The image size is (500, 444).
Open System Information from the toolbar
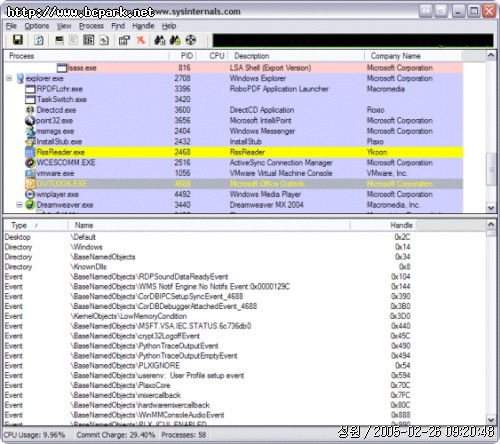click(59, 40)
